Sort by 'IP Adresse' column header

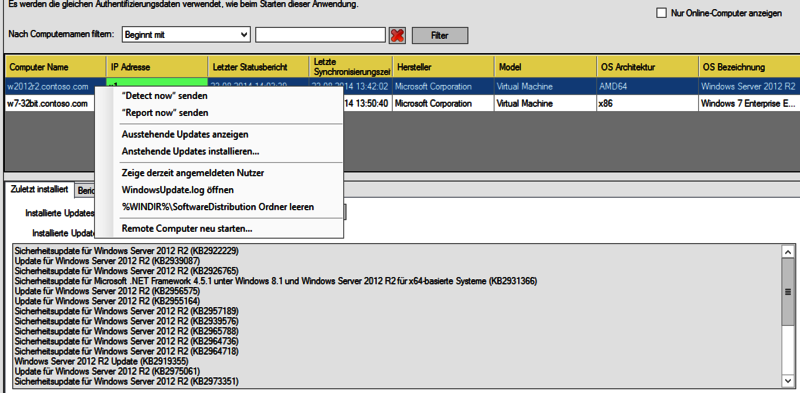tap(157, 67)
